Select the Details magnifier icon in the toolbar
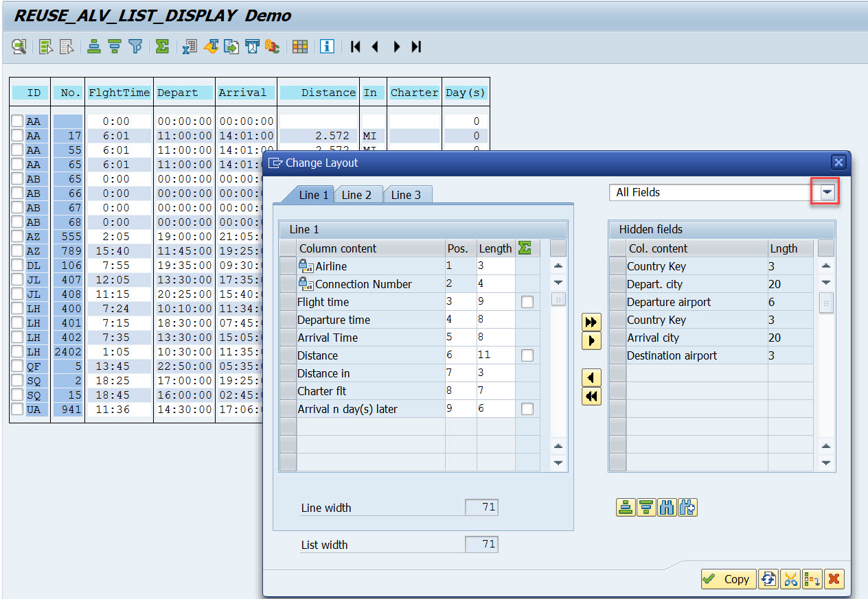Screen dimensions: 868x599 (x=19, y=47)
